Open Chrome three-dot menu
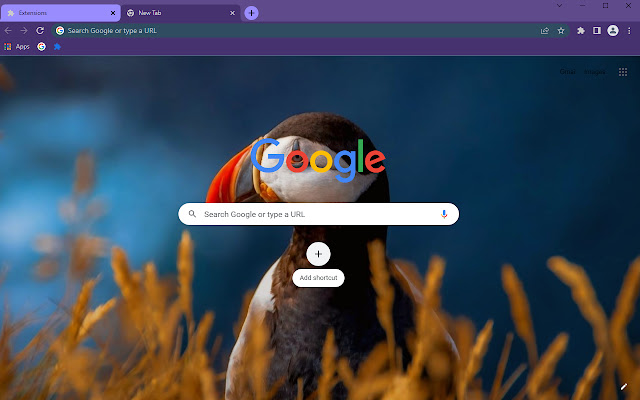Viewport: 640px width, 400px height. [629, 31]
